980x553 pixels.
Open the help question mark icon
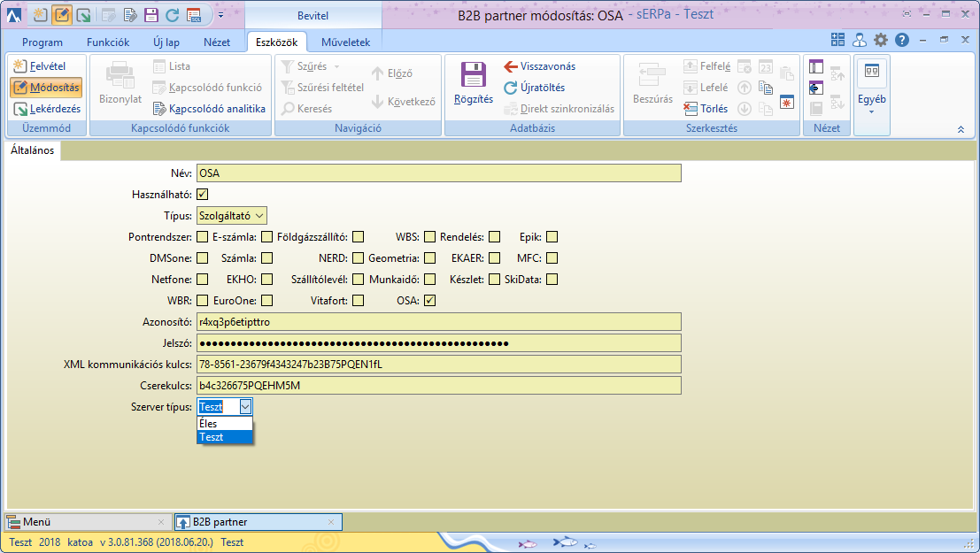(x=902, y=40)
